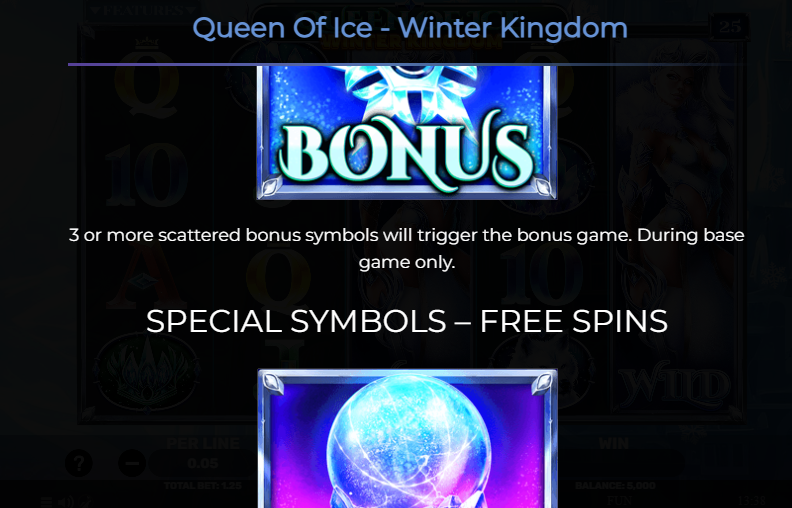Click the dimmed crown symbol on reels
792x508 pixels.
pos(146,372)
